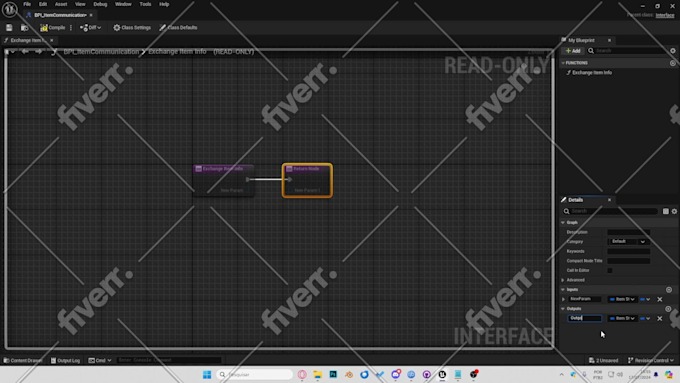Select Exchange Item Info in Functions list

pos(592,73)
